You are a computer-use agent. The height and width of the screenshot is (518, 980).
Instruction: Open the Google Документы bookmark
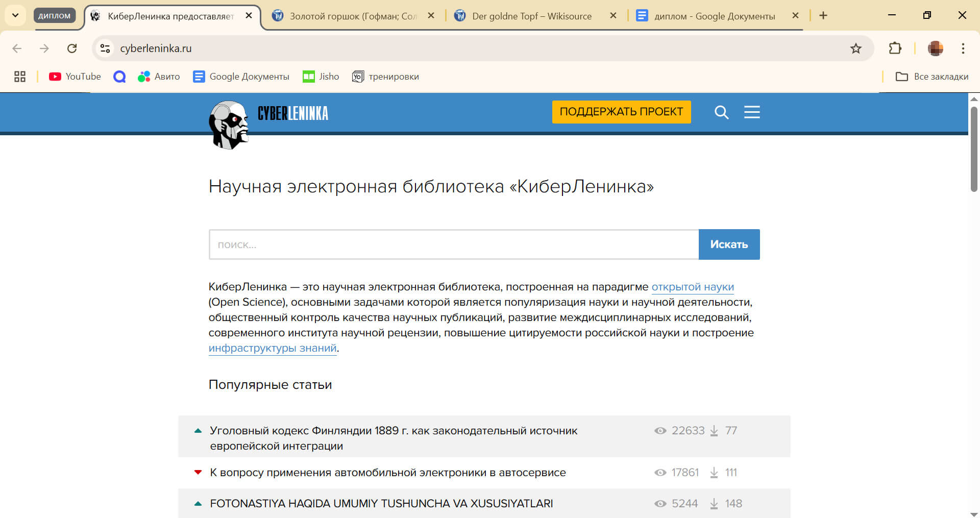click(241, 77)
